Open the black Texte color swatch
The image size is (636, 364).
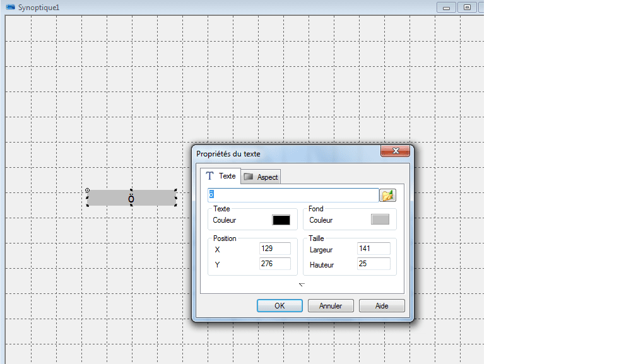tap(281, 220)
